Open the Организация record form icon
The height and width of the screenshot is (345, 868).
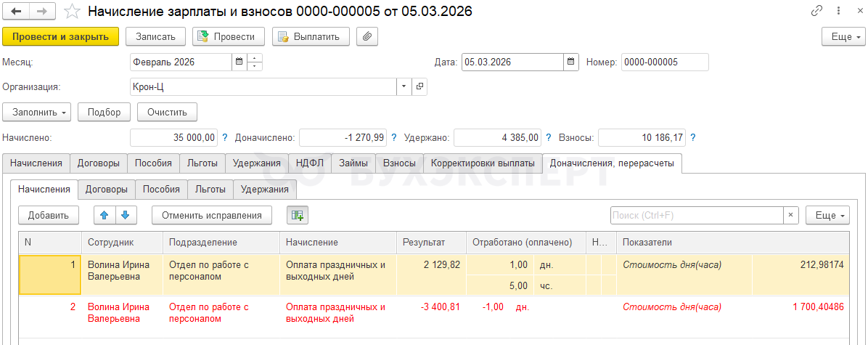click(419, 87)
